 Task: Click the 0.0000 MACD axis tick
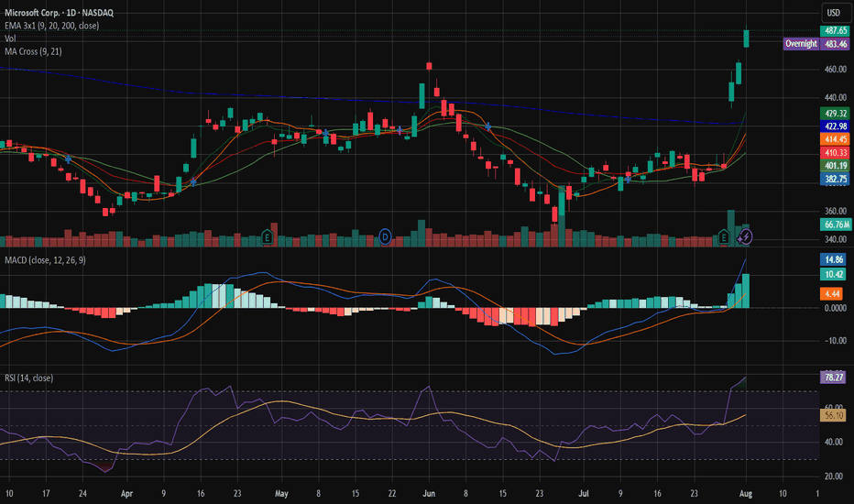(836, 309)
